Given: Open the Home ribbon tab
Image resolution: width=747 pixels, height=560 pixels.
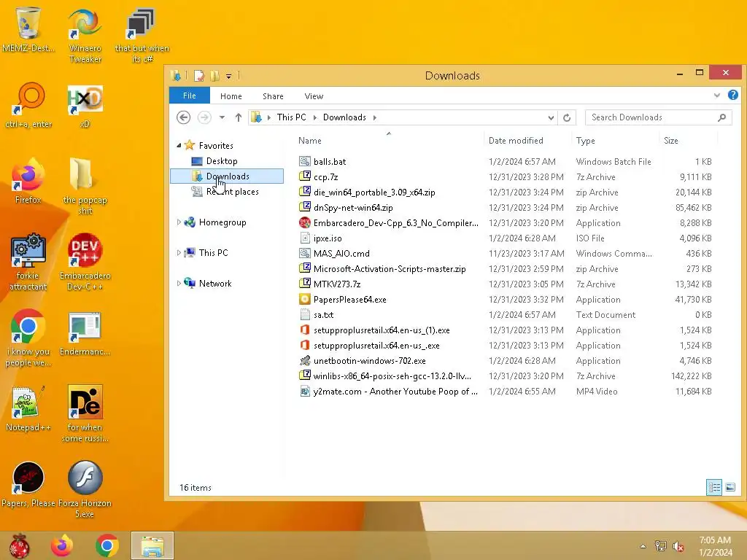Looking at the screenshot, I should [231, 96].
